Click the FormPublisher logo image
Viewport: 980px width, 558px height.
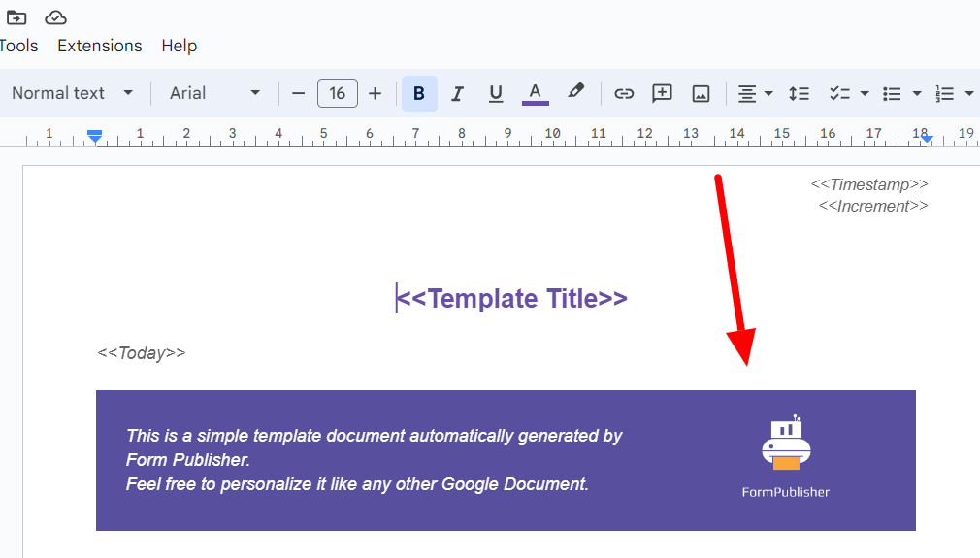(x=786, y=457)
